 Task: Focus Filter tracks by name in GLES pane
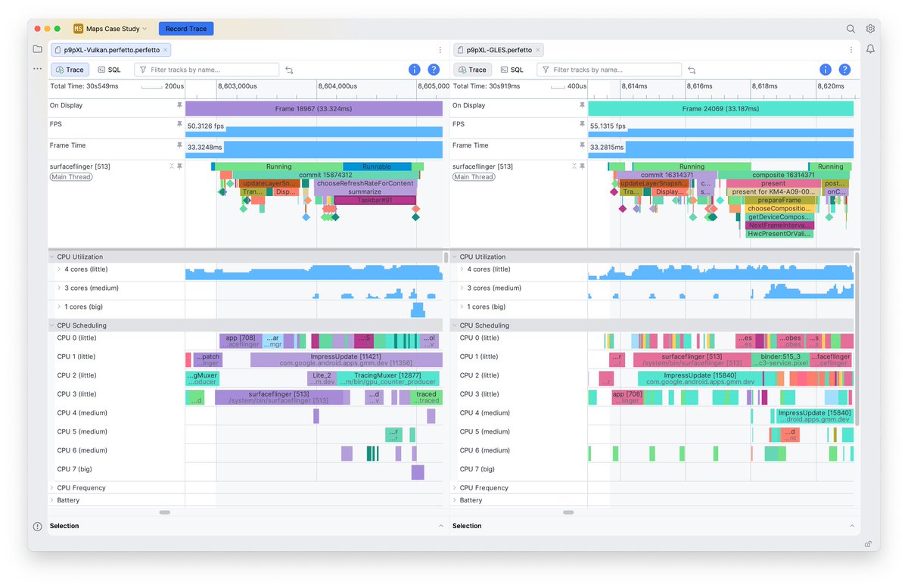pyautogui.click(x=609, y=70)
